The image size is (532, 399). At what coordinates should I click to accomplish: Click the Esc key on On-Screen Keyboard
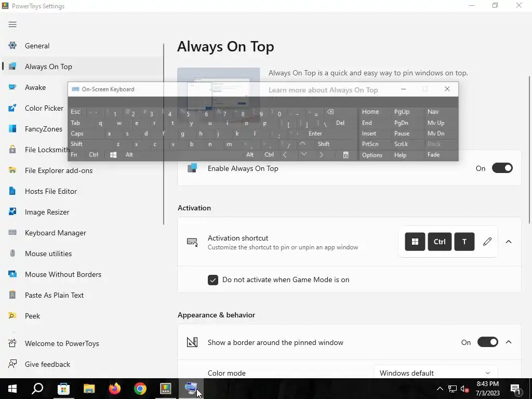point(75,112)
